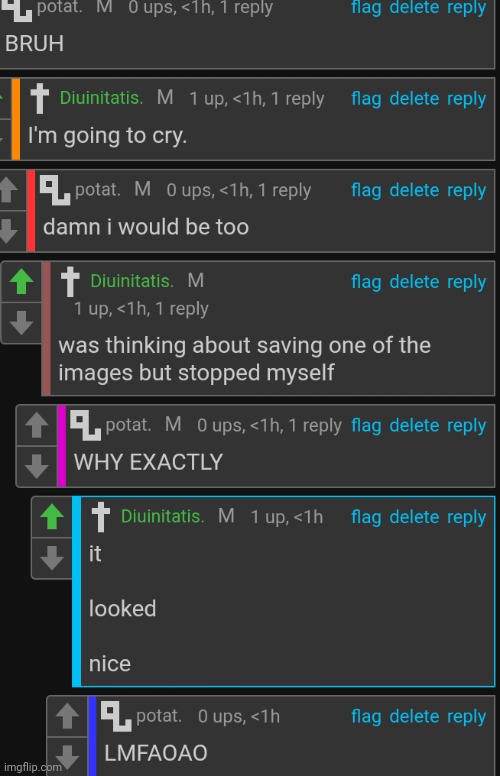The width and height of the screenshot is (500, 776).
Task: Reply to the "it looked nice" comment
Action: (466, 517)
